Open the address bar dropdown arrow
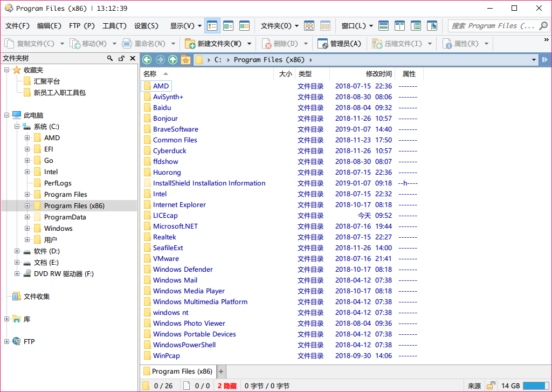Screen dimensions: 552x392 pos(534,59)
